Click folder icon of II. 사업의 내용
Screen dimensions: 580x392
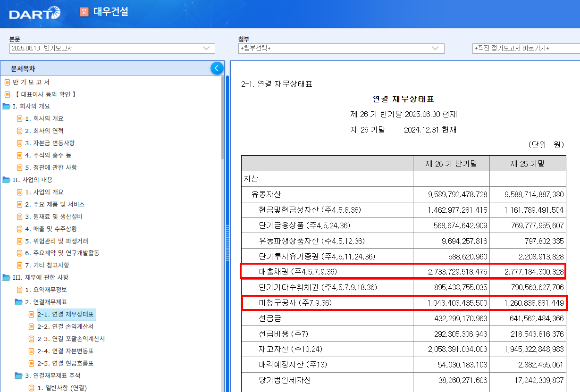tap(6, 180)
